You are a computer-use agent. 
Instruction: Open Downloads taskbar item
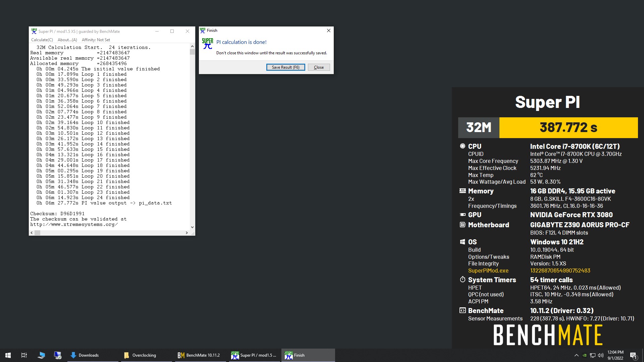click(x=93, y=355)
